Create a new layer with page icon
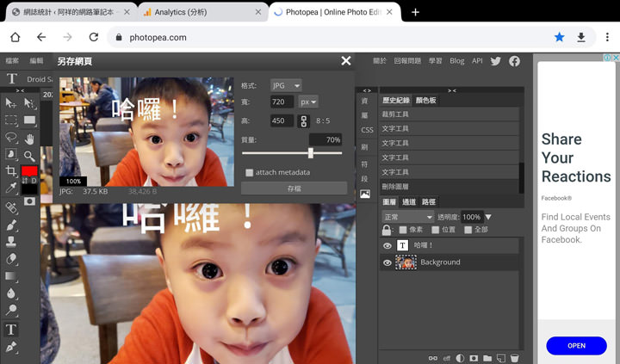This screenshot has height=364, width=620. [501, 358]
